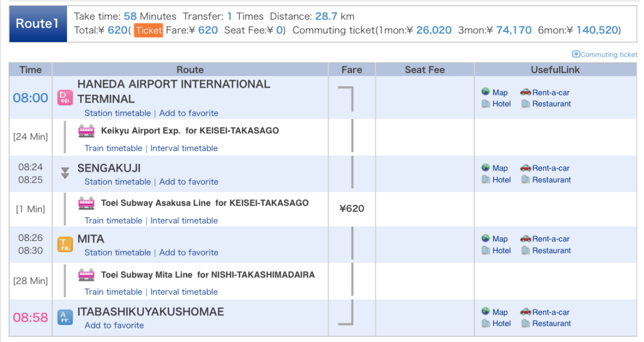
Task: Click the globe Map icon in Mita row
Action: coord(486,238)
